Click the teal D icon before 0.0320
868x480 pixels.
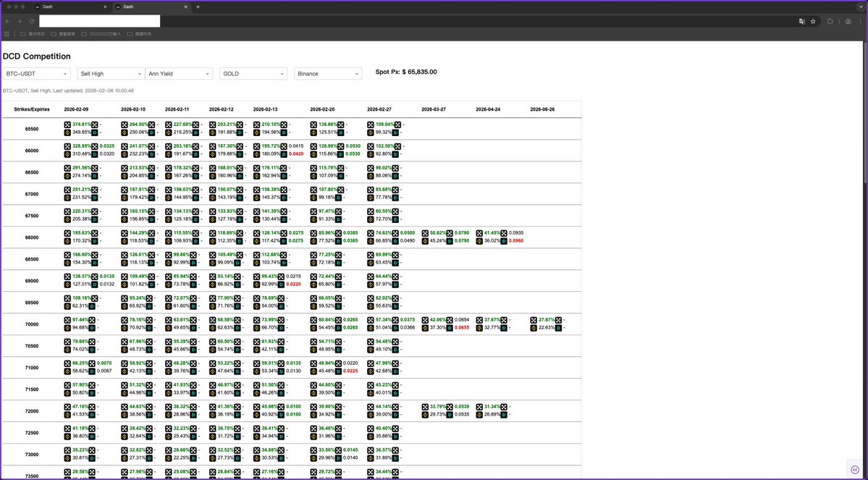94,154
